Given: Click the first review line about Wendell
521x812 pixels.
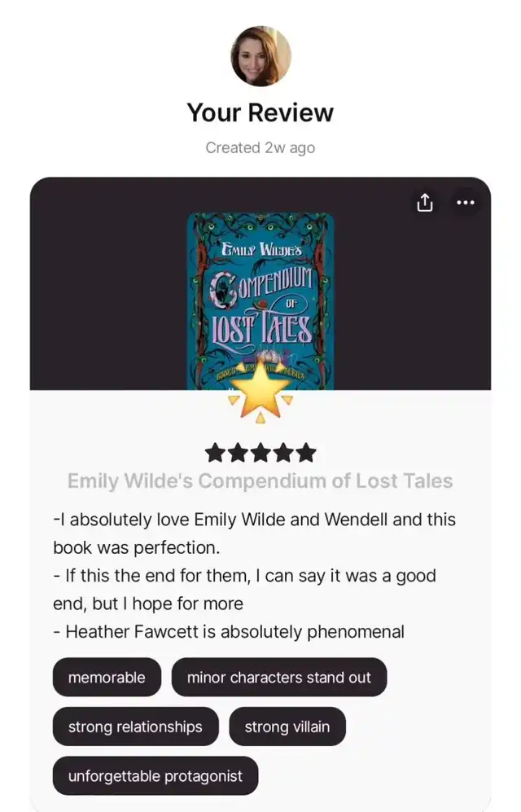Looking at the screenshot, I should (255, 533).
